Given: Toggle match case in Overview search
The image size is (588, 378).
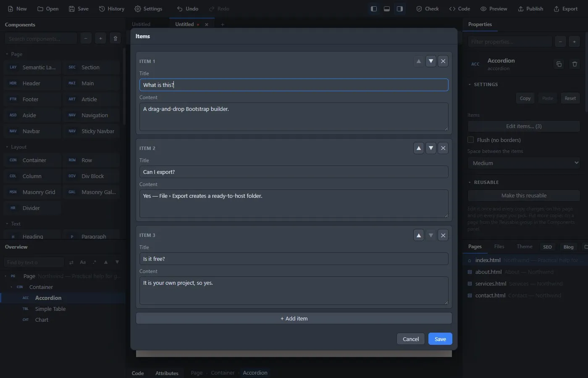Looking at the screenshot, I should 83,262.
